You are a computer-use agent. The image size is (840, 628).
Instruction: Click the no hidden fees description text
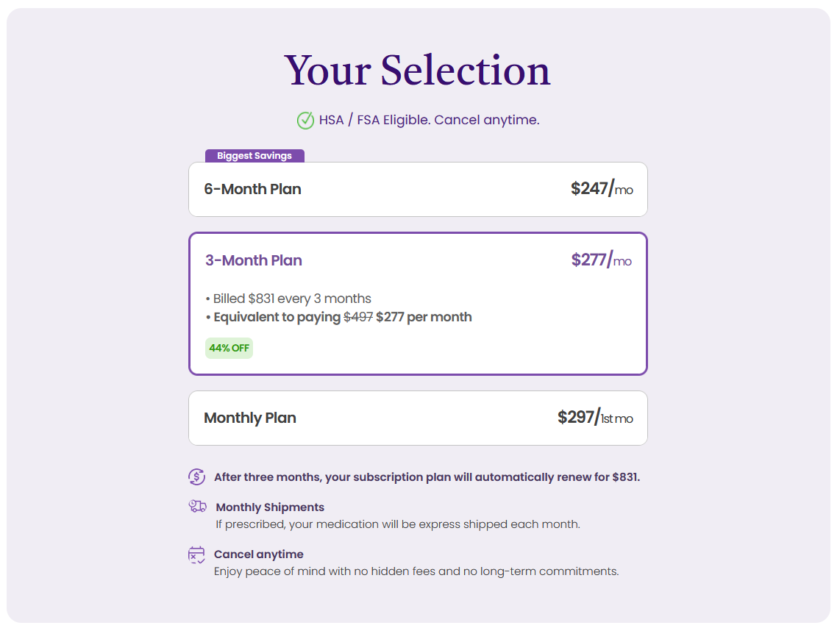point(416,571)
